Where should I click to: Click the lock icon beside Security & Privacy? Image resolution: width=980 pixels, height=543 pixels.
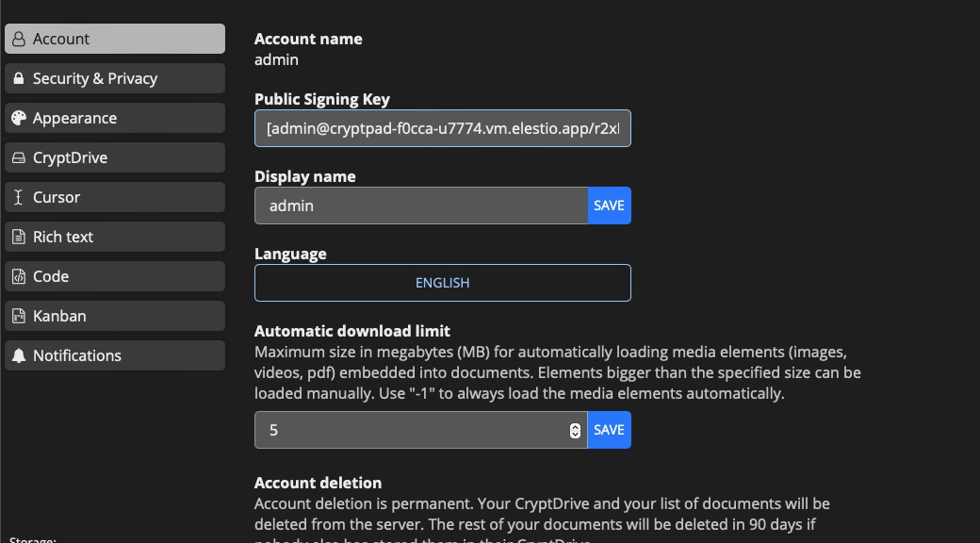[19, 78]
